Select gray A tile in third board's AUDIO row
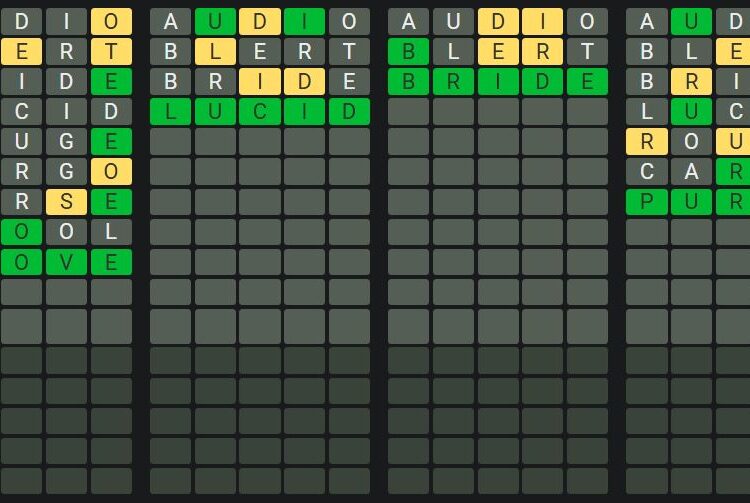Viewport: 750px width, 503px height. 408,21
